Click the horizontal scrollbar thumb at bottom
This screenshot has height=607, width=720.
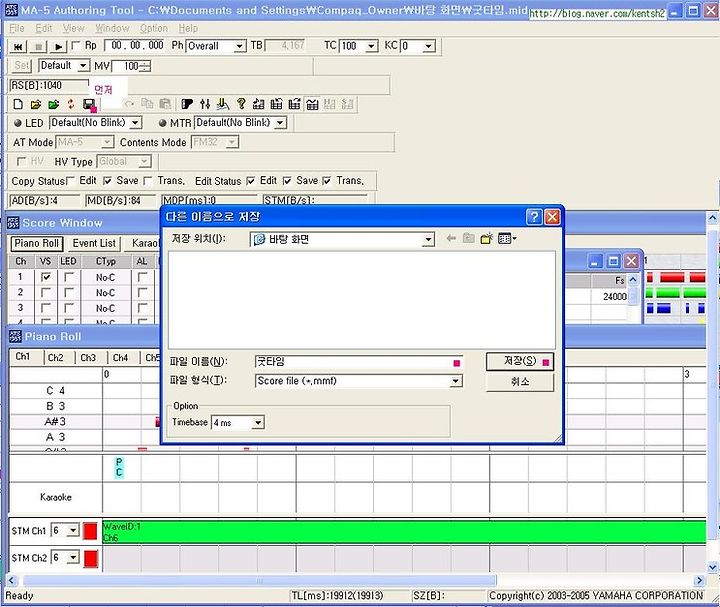tap(260, 580)
